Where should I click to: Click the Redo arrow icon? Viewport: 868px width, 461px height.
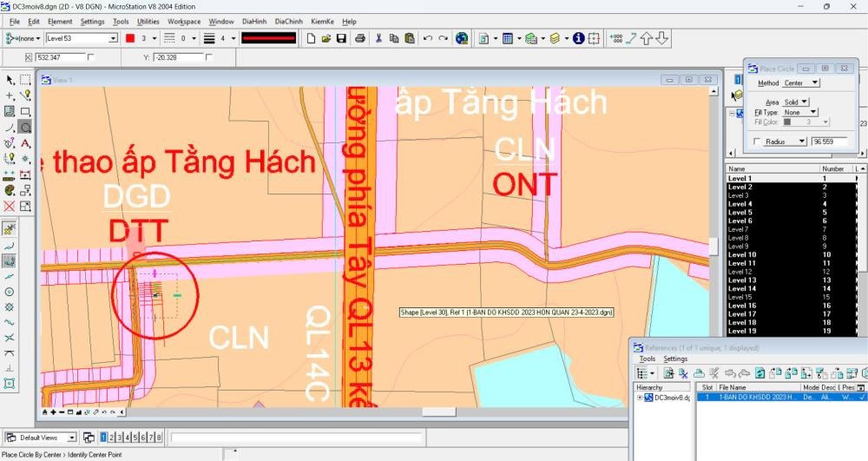(443, 38)
